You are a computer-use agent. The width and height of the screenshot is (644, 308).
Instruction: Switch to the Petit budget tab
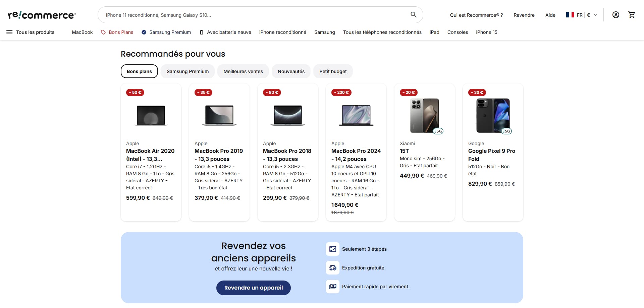pyautogui.click(x=333, y=71)
